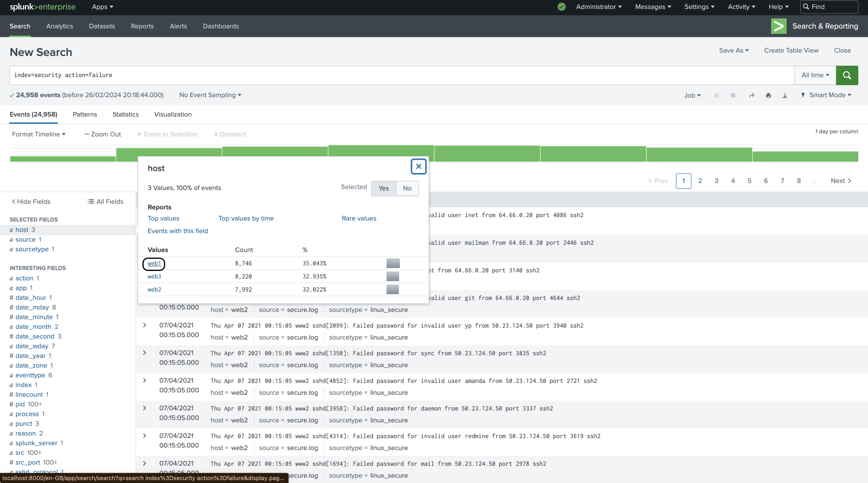Print the search results
This screenshot has height=483, width=868.
pyautogui.click(x=768, y=95)
